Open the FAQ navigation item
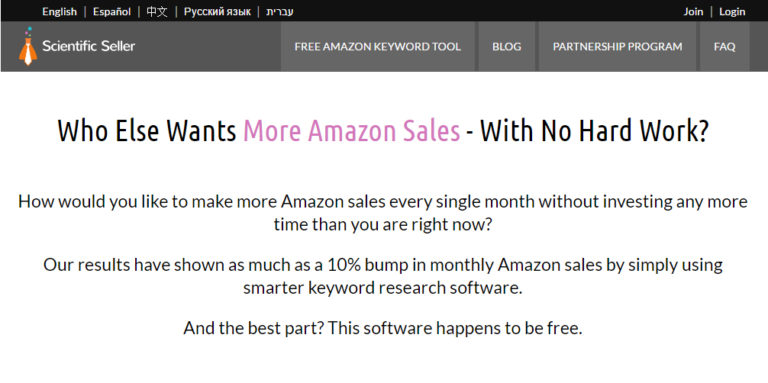The height and width of the screenshot is (383, 768). pyautogui.click(x=724, y=47)
